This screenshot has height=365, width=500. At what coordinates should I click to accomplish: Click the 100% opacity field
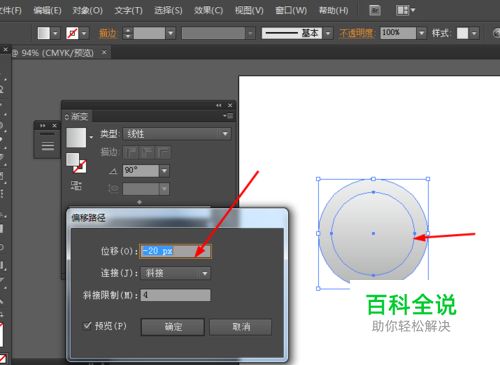click(398, 33)
